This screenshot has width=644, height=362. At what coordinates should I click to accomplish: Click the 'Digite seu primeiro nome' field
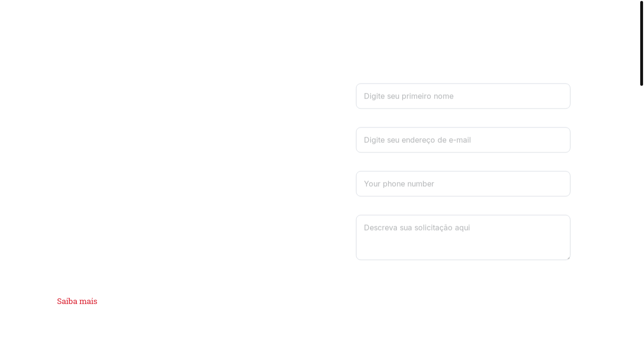coord(462,96)
